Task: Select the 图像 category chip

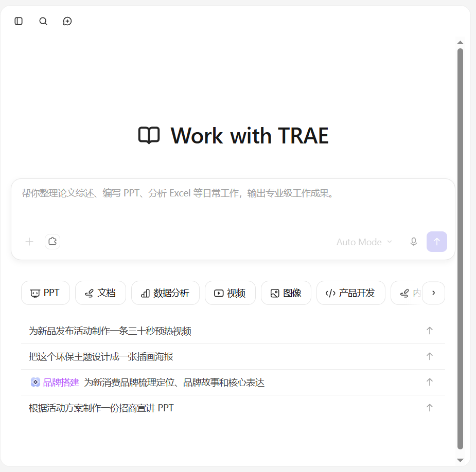Action: [x=286, y=293]
